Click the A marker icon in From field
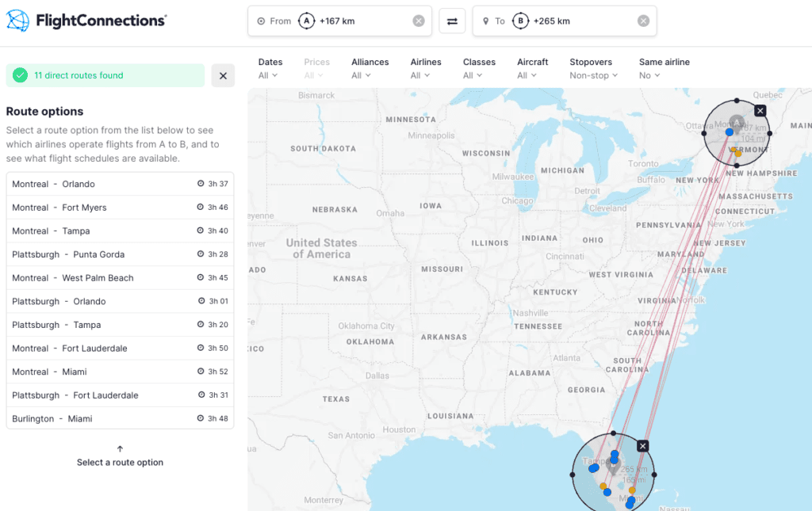The image size is (812, 511). [x=306, y=21]
